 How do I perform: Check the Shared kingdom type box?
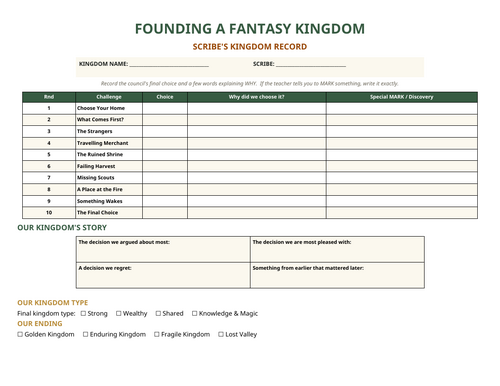(x=158, y=313)
